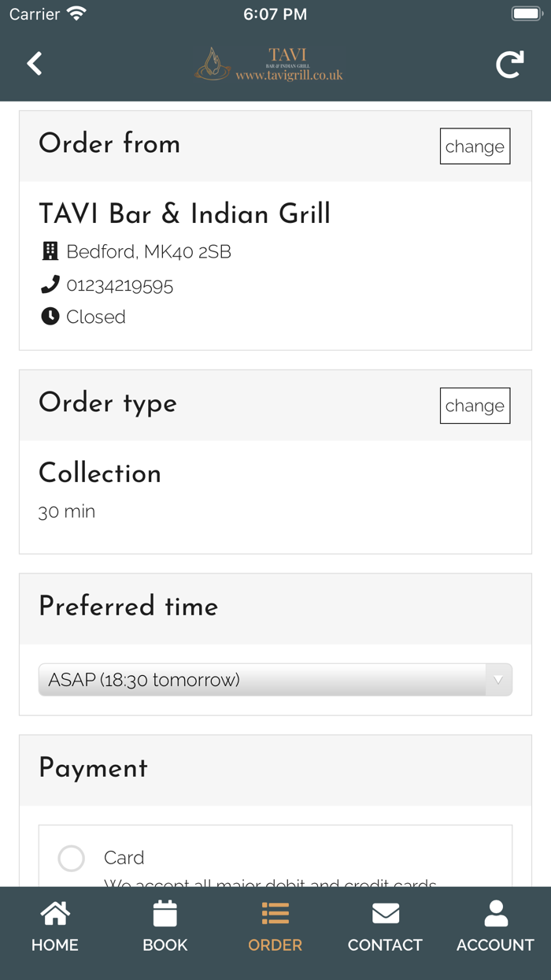Select the Order tab
Viewport: 551px width, 980px height.
click(x=275, y=927)
